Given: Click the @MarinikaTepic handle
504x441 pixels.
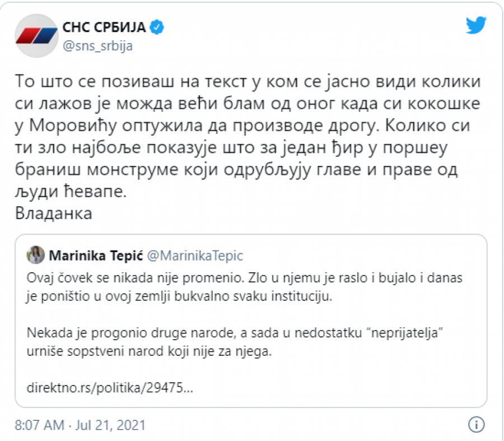Looking at the screenshot, I should coord(195,256).
